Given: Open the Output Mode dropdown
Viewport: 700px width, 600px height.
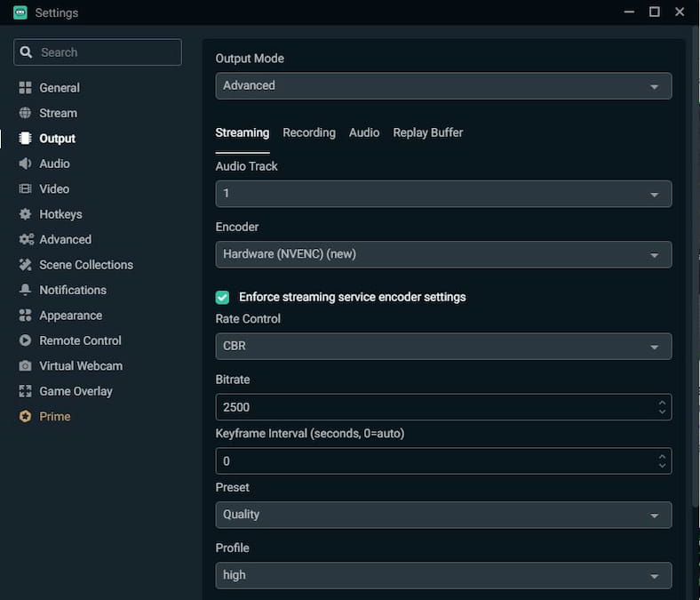Looking at the screenshot, I should [x=443, y=86].
